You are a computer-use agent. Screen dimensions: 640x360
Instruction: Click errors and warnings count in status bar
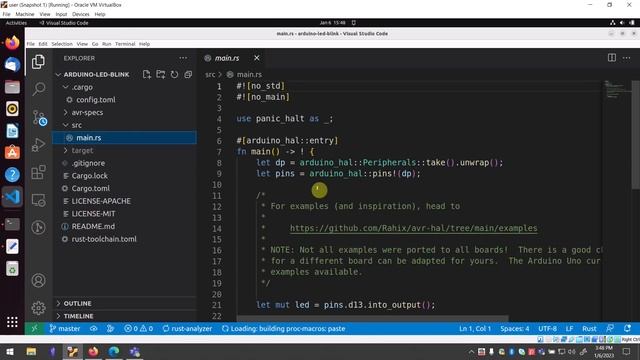[139, 329]
